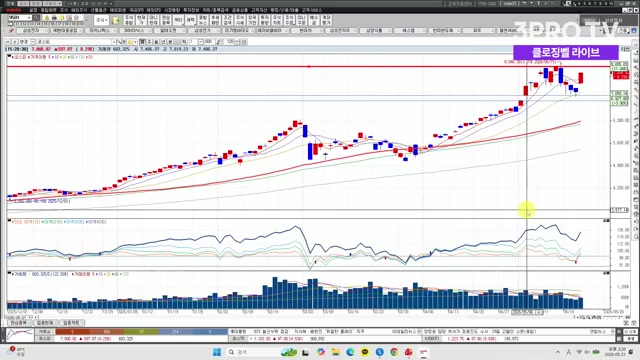The width and height of the screenshot is (640, 360).
Task: Expand the left news ticker dropdown at bottom
Action: point(419,331)
